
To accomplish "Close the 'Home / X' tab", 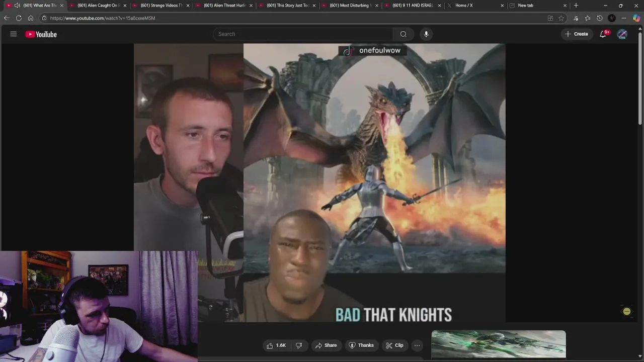I will [x=502, y=6].
